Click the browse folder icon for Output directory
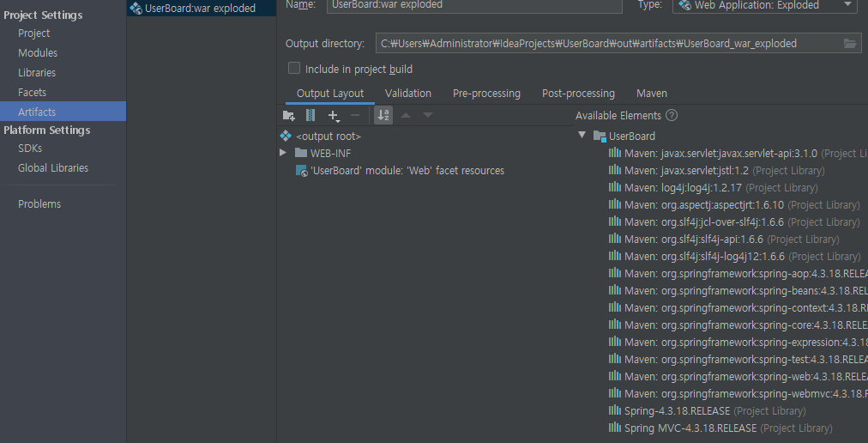Image resolution: width=868 pixels, height=443 pixels. pos(850,43)
